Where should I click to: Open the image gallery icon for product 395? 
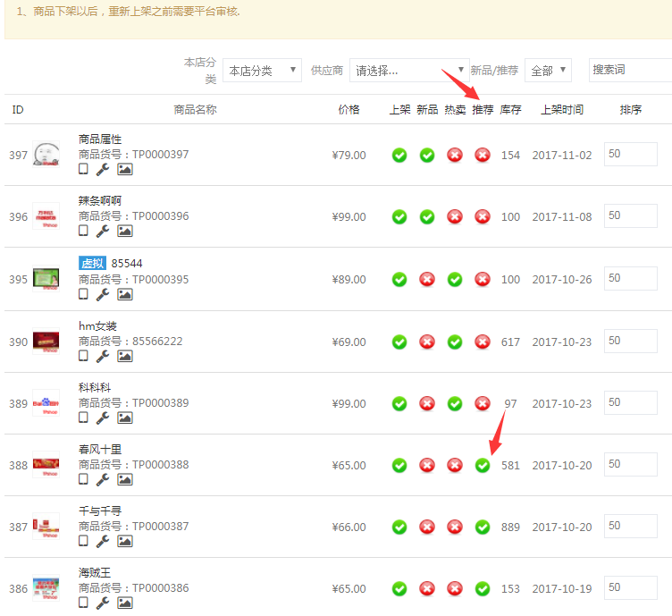point(124,294)
